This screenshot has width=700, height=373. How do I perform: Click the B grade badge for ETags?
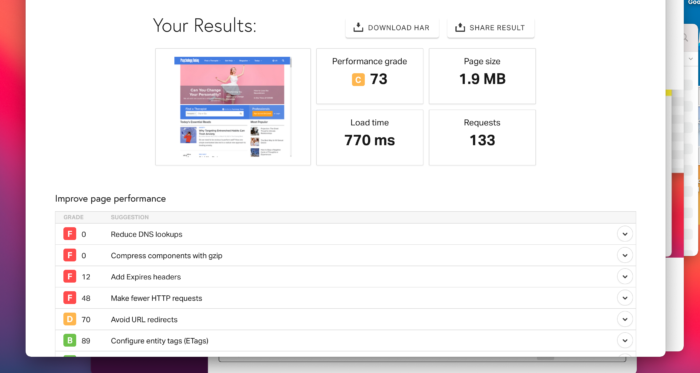click(70, 341)
